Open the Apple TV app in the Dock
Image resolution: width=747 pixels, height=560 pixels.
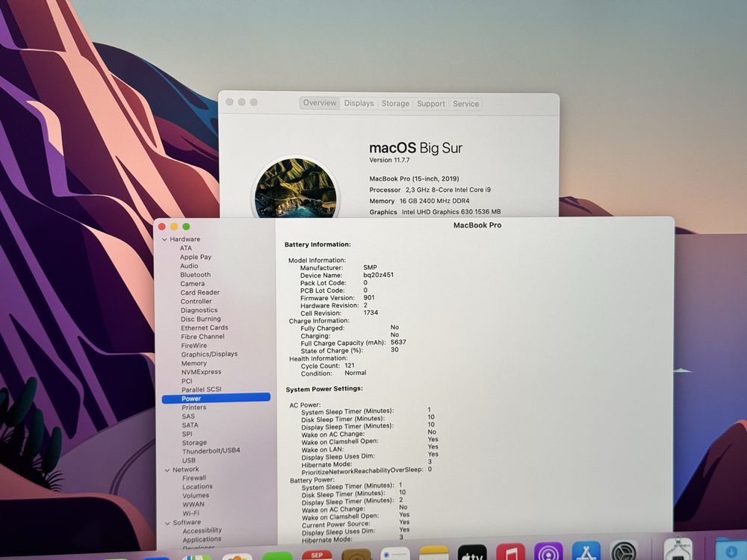tap(472, 553)
